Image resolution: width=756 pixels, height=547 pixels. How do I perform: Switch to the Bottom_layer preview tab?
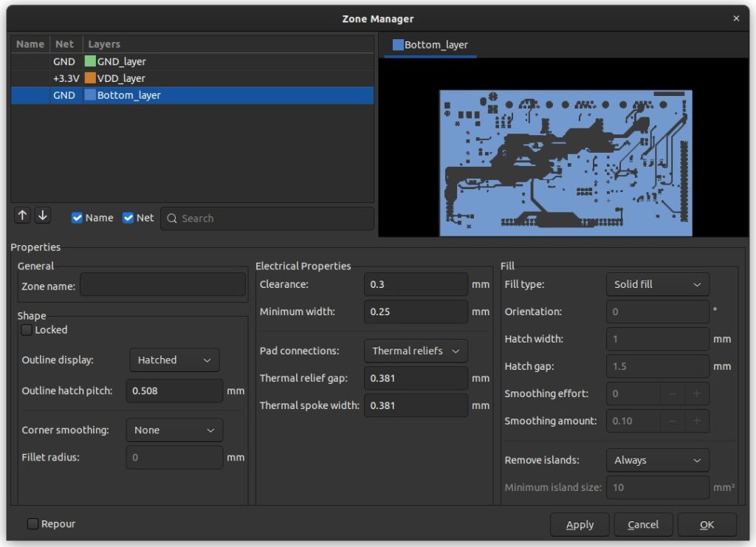(x=430, y=44)
